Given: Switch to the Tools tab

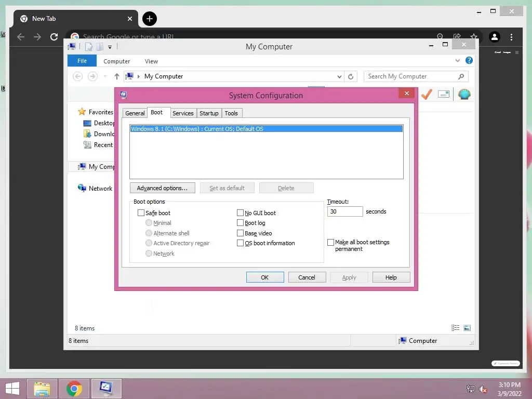Looking at the screenshot, I should tap(231, 113).
